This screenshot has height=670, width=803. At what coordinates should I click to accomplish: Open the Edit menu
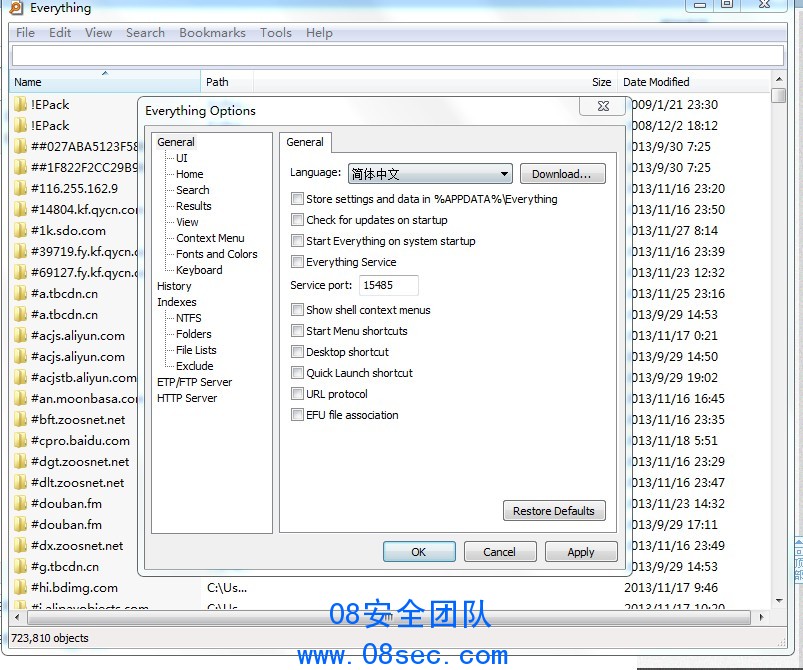(60, 33)
